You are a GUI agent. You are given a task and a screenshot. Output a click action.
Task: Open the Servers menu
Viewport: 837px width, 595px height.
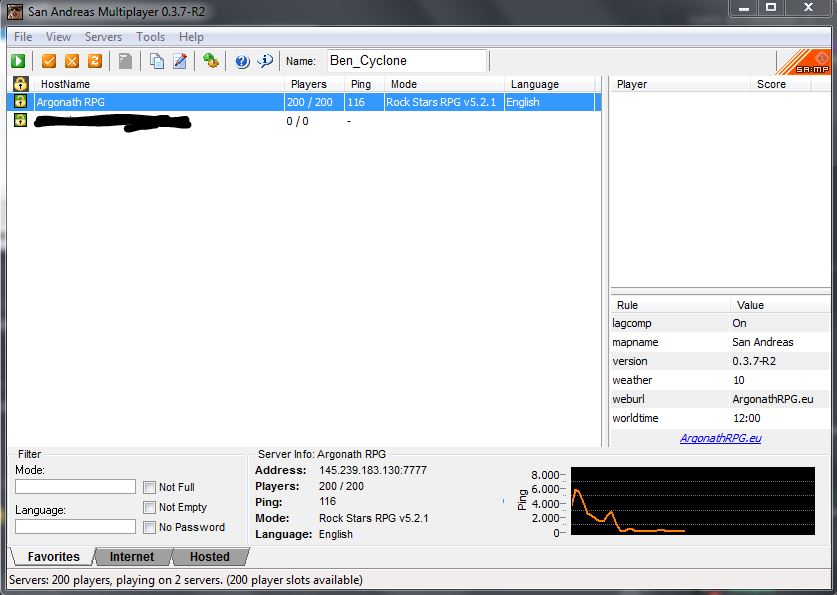103,37
